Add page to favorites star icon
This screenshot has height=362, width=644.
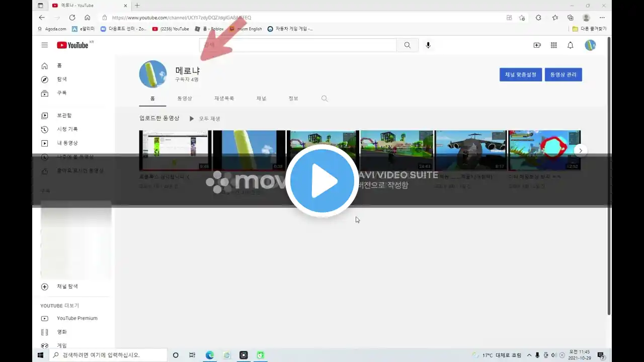[522, 18]
